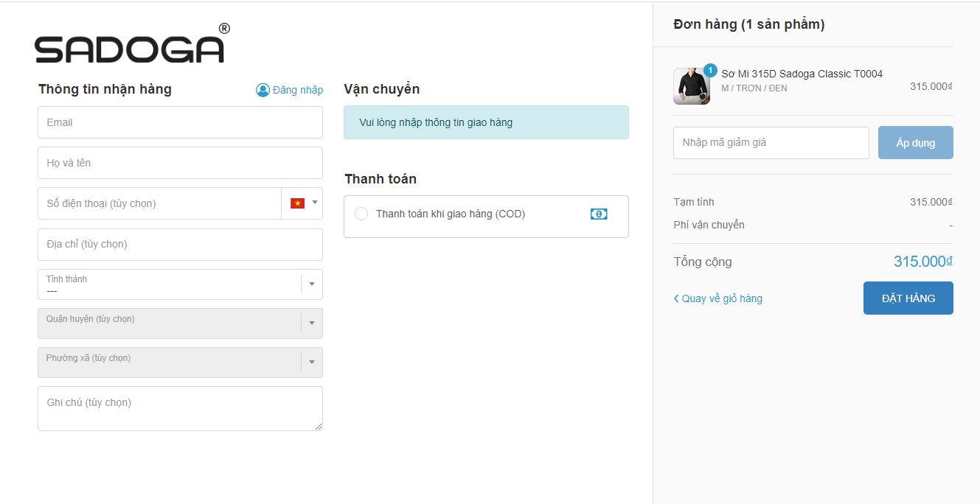Click the Vietnam flag icon

(x=297, y=203)
